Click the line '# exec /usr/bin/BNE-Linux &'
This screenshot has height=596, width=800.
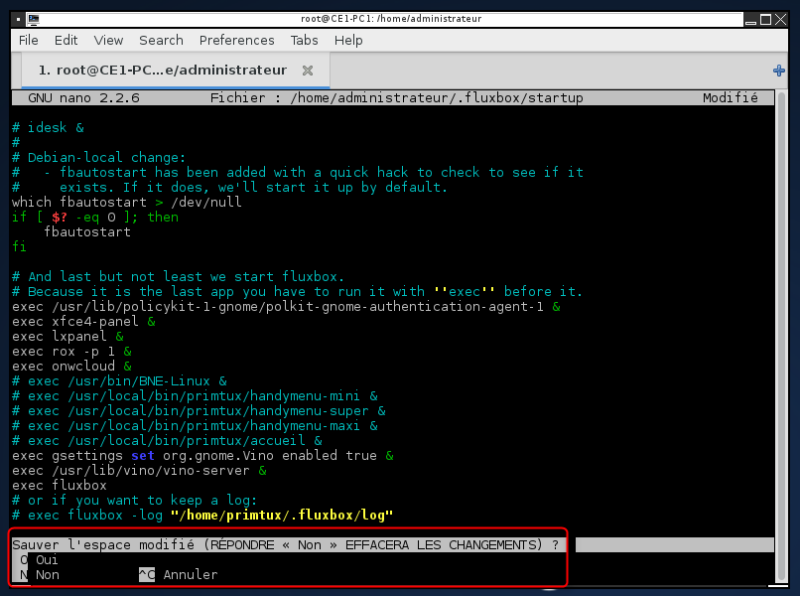119,381
